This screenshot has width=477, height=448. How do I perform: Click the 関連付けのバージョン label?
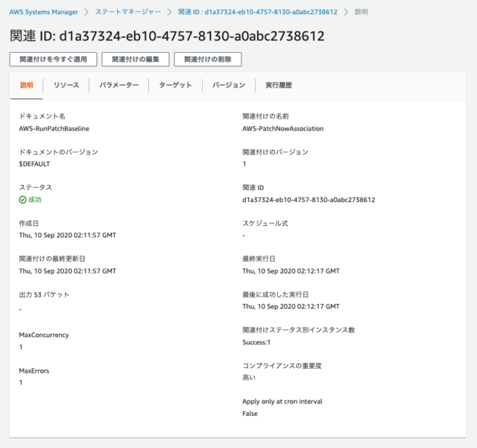(x=275, y=152)
